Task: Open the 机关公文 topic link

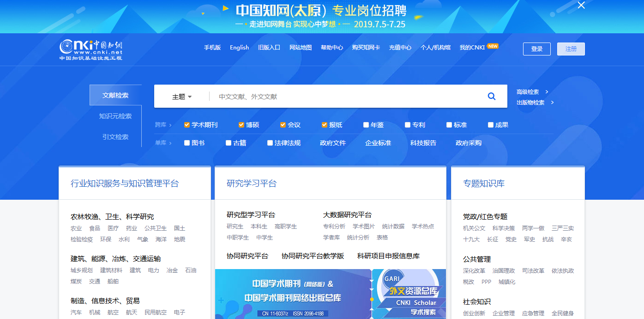Action: click(474, 228)
